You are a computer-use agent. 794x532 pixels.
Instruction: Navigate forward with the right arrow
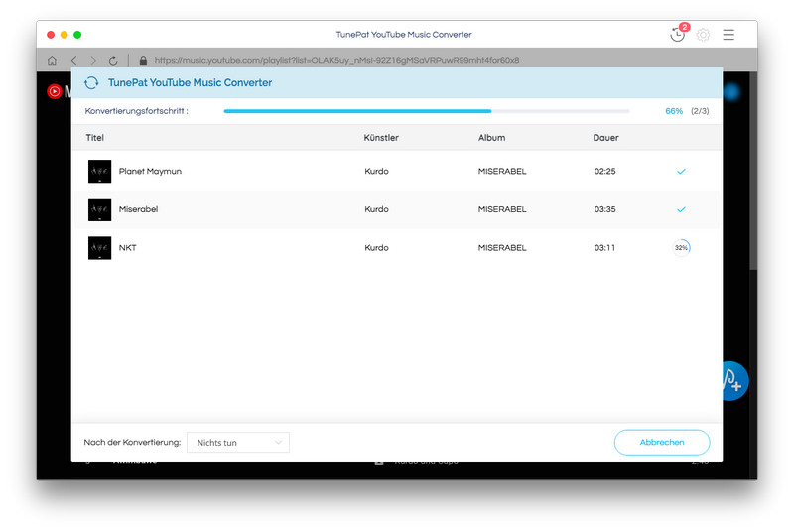pyautogui.click(x=93, y=61)
